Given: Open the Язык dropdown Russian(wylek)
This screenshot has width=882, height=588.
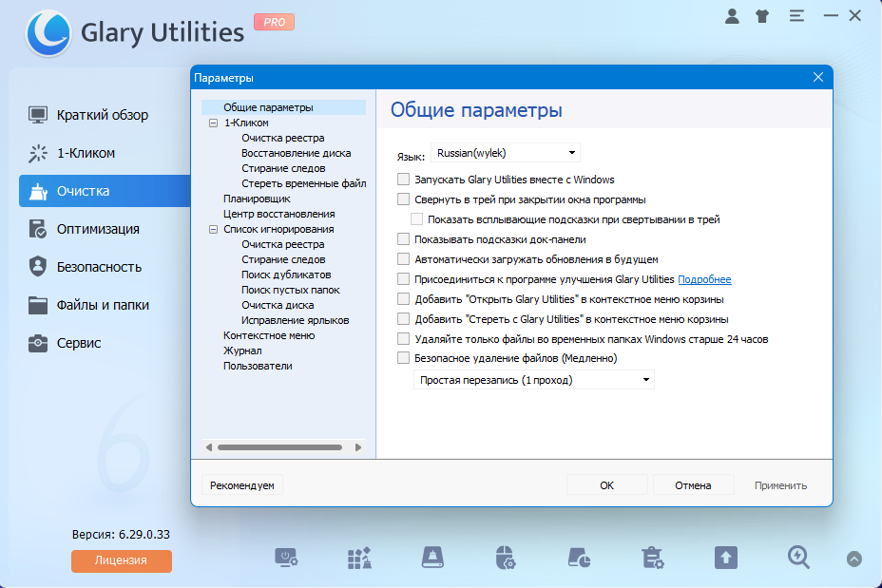Looking at the screenshot, I should coord(505,153).
